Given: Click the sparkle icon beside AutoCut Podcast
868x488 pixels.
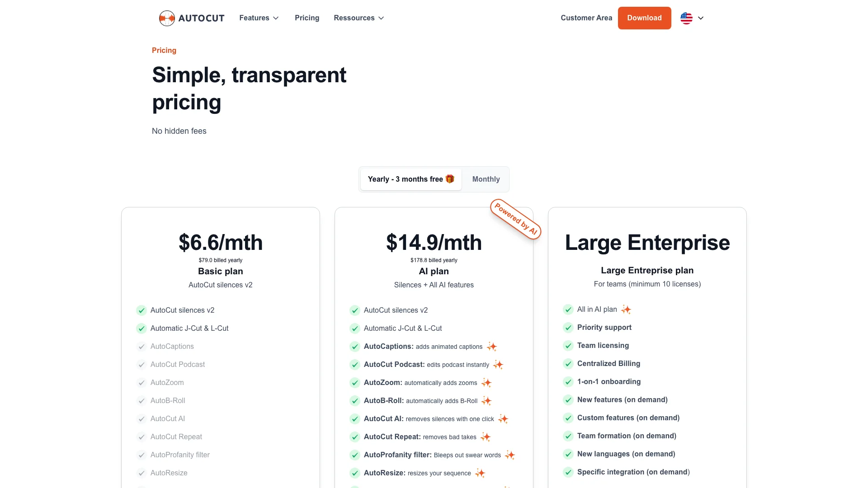Looking at the screenshot, I should pyautogui.click(x=498, y=365).
